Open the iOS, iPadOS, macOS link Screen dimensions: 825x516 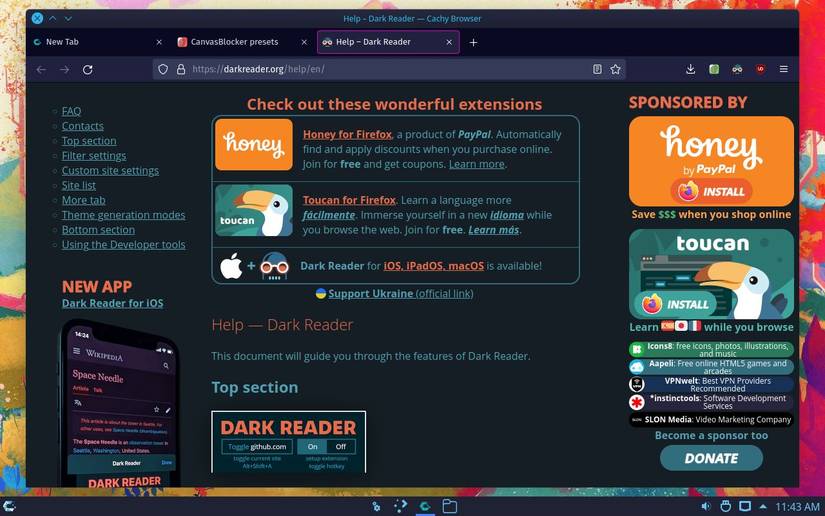434,266
